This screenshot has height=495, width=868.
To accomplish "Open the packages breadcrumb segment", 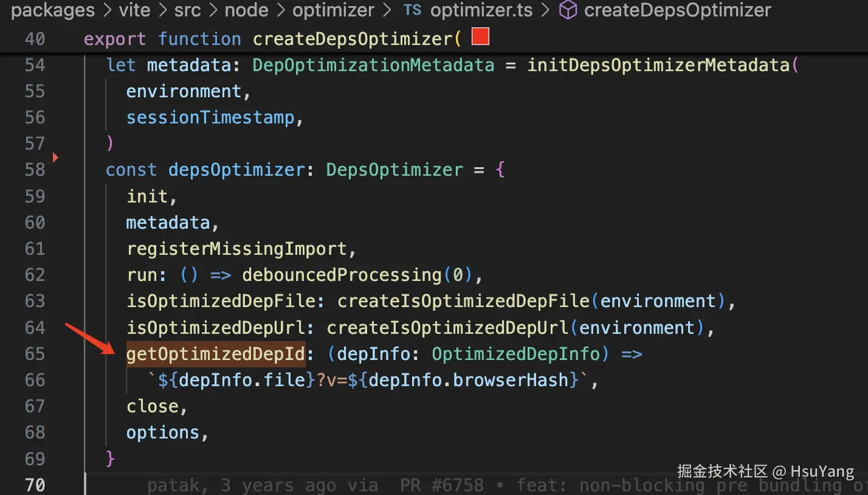I will (53, 10).
